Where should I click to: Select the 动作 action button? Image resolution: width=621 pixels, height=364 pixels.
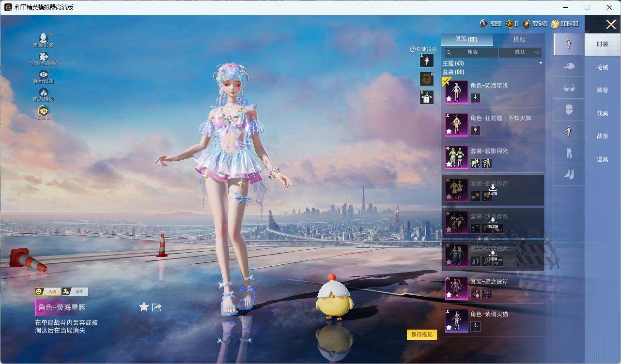(x=75, y=291)
